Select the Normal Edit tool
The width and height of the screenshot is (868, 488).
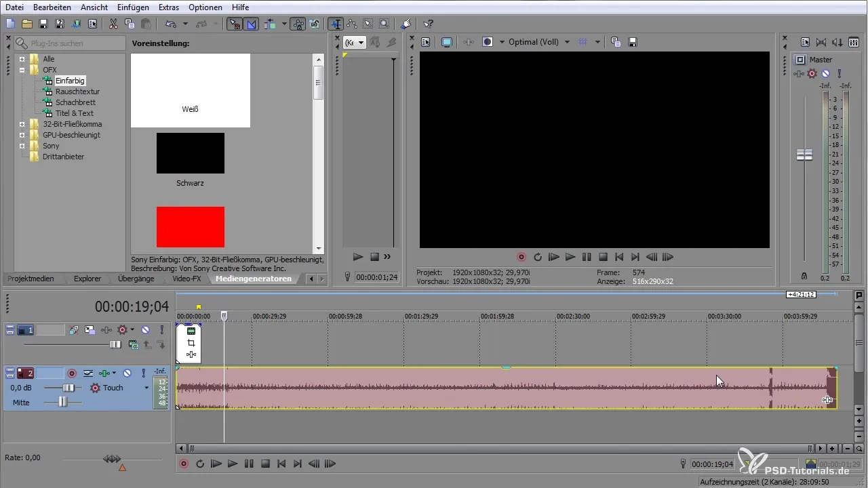336,24
